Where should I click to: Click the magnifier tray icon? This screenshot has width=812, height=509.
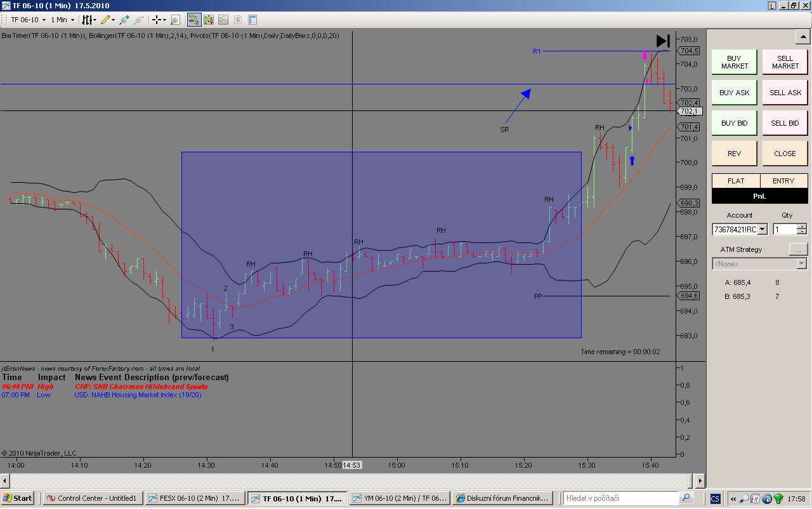coord(745,498)
